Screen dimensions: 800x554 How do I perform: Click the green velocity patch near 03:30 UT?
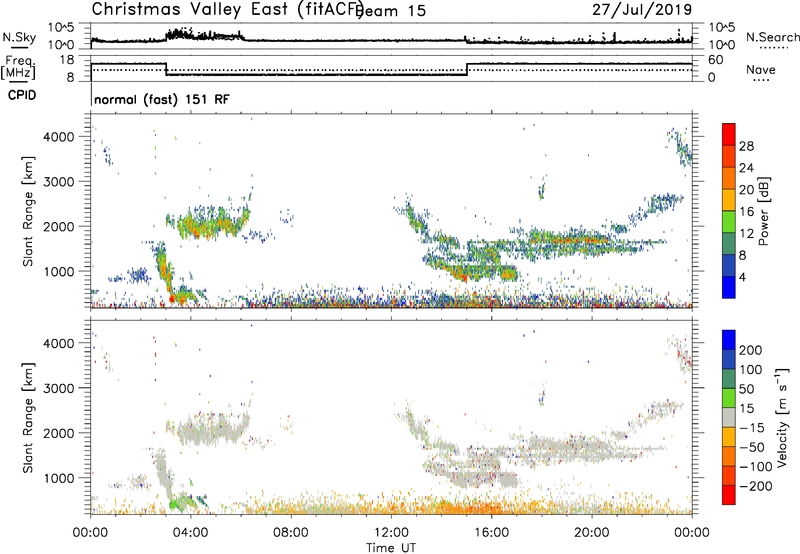pyautogui.click(x=181, y=501)
